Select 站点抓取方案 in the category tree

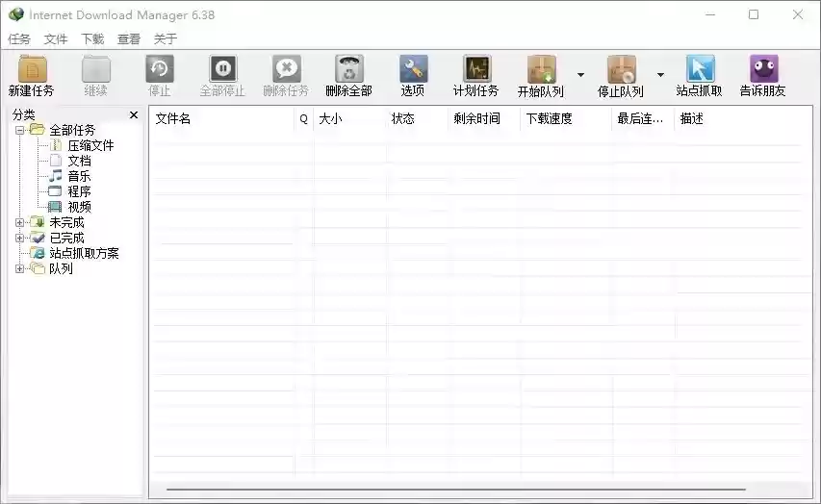(84, 253)
